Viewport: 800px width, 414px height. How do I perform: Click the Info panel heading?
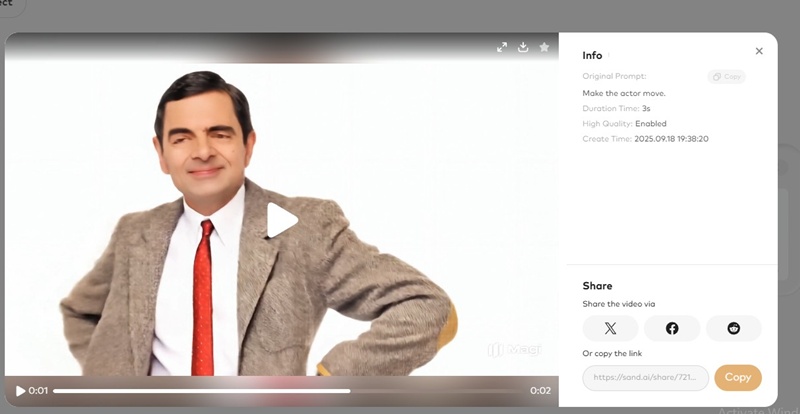click(x=592, y=55)
